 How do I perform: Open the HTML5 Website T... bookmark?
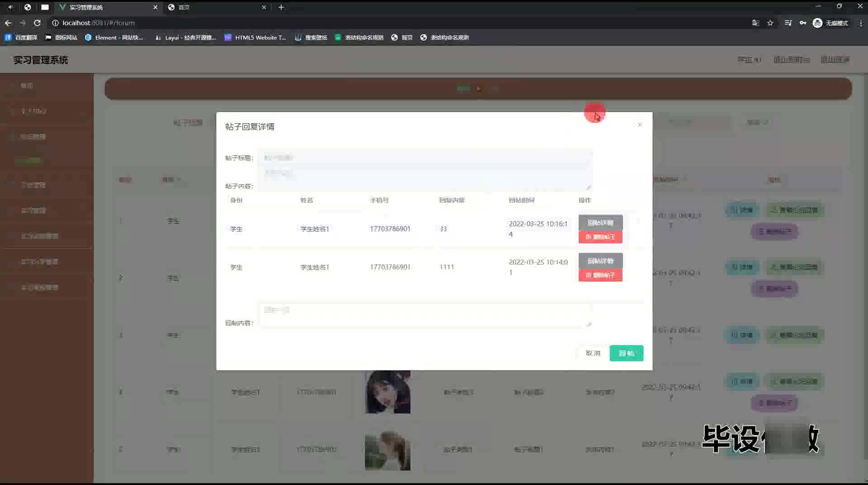(x=255, y=38)
